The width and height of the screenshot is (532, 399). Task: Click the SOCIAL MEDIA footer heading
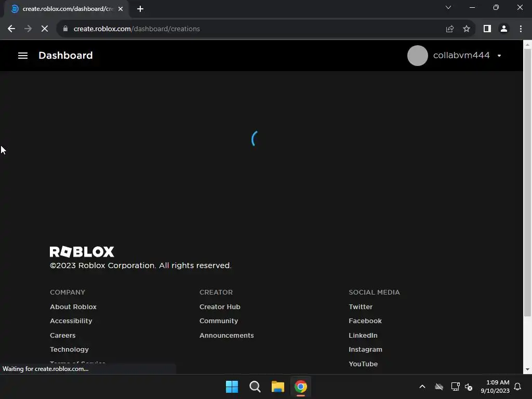[x=374, y=292]
